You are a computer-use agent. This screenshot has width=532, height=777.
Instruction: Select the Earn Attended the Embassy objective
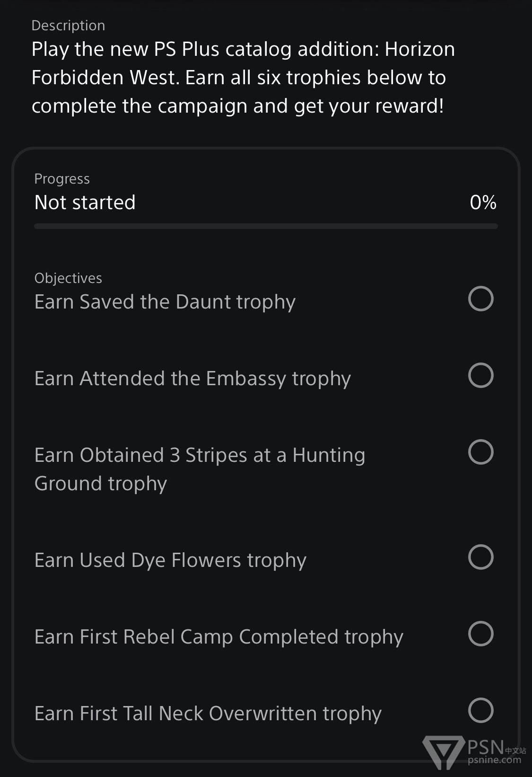192,379
